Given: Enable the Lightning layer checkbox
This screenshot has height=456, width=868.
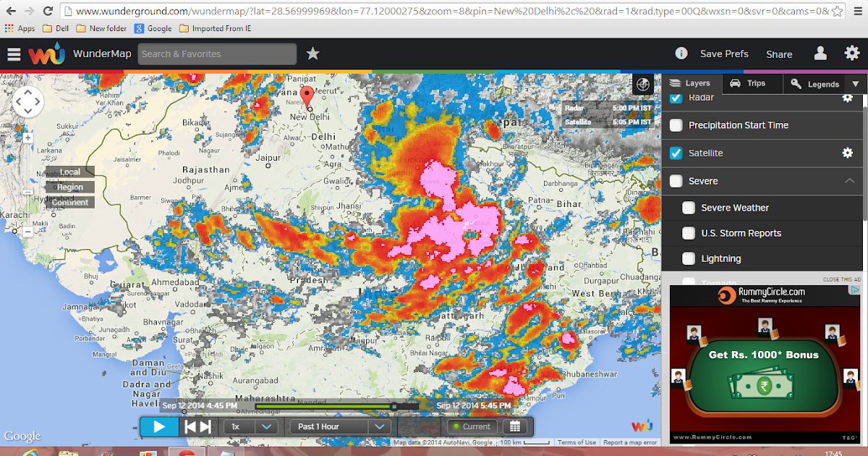Looking at the screenshot, I should coord(689,258).
